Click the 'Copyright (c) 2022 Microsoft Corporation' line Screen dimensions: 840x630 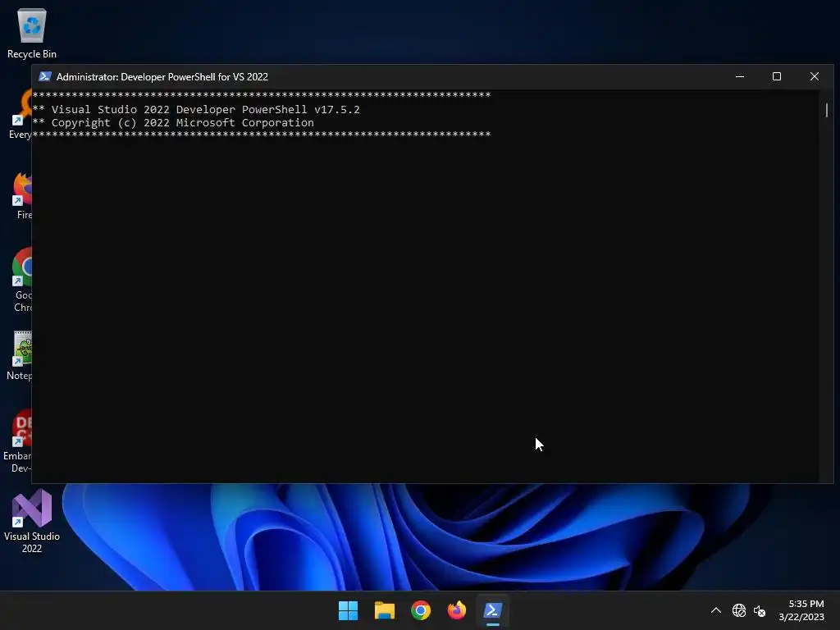point(183,123)
